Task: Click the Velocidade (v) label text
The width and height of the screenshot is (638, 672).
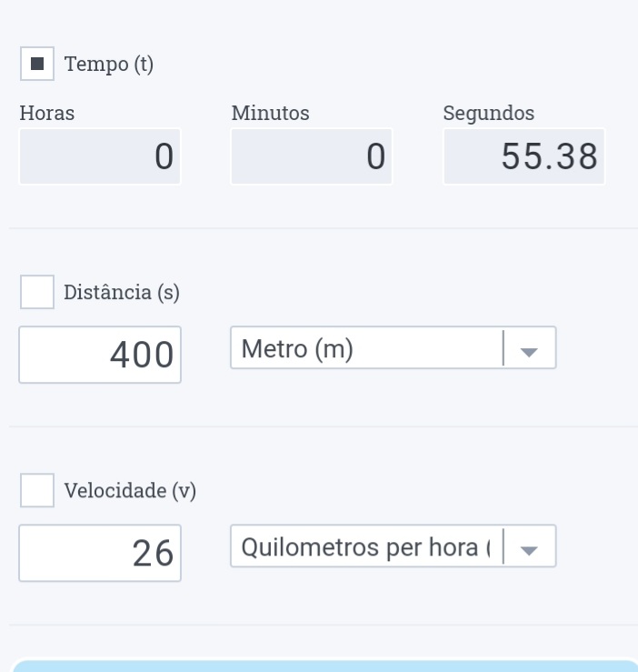Action: (x=130, y=491)
